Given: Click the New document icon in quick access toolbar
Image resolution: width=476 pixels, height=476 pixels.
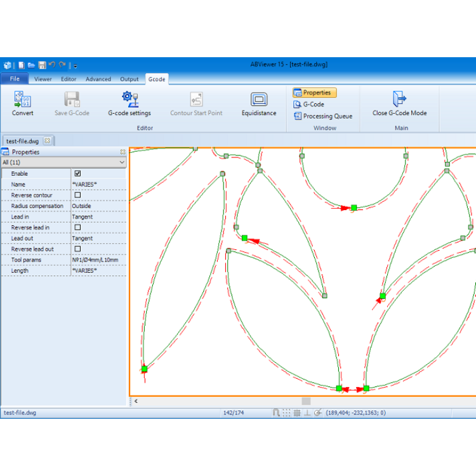Looking at the screenshot, I should (22, 65).
